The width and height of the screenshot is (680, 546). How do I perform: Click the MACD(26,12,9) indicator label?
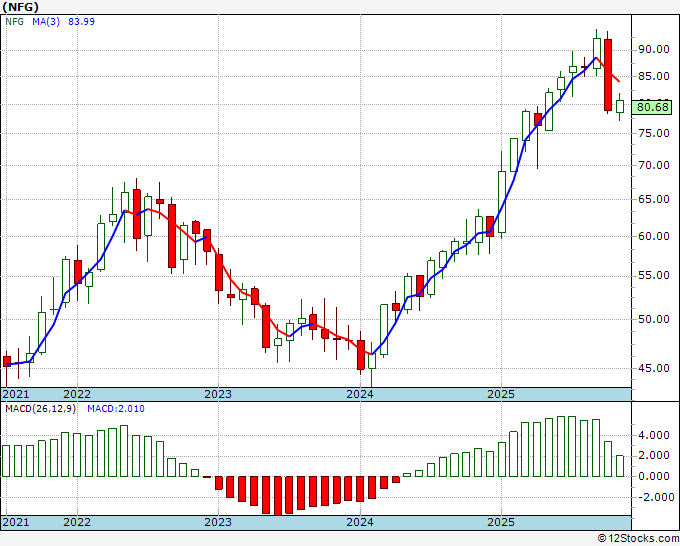click(x=40, y=409)
